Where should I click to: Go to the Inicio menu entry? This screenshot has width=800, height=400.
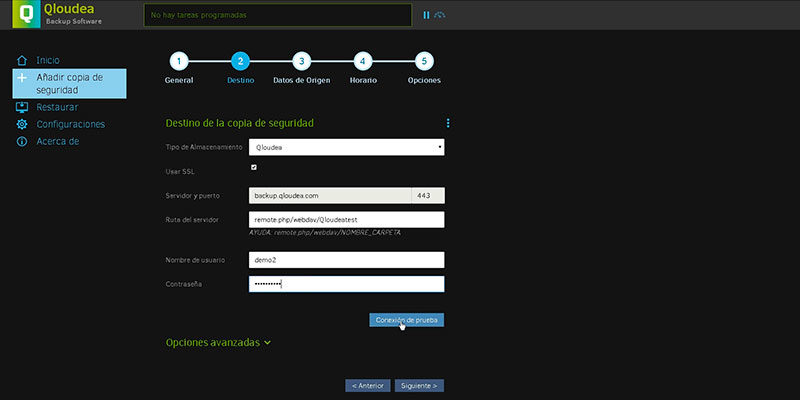coord(48,60)
